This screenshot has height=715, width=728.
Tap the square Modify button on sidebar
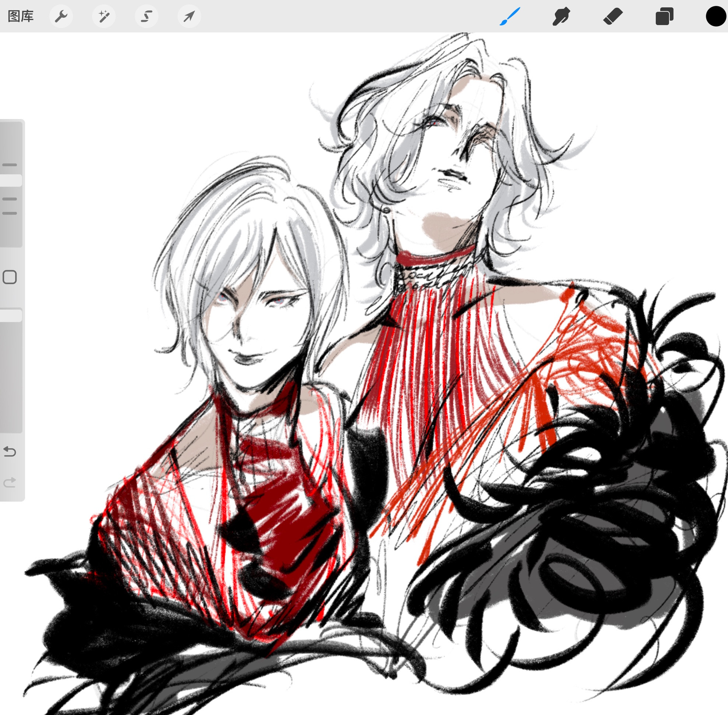coord(10,277)
